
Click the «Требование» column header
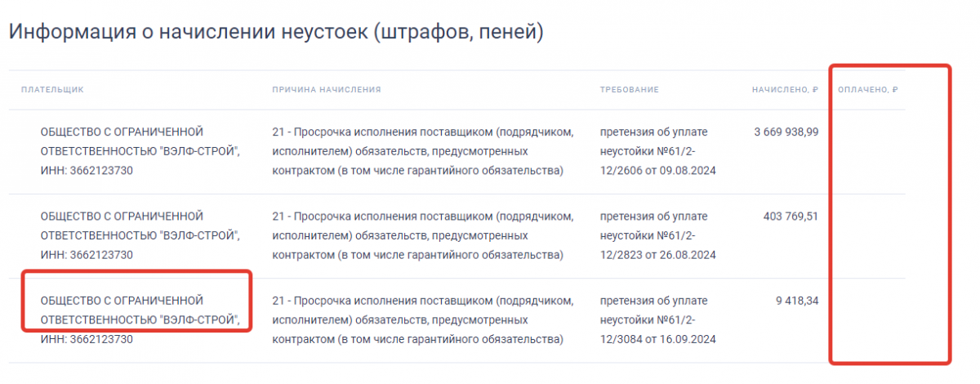click(x=629, y=89)
